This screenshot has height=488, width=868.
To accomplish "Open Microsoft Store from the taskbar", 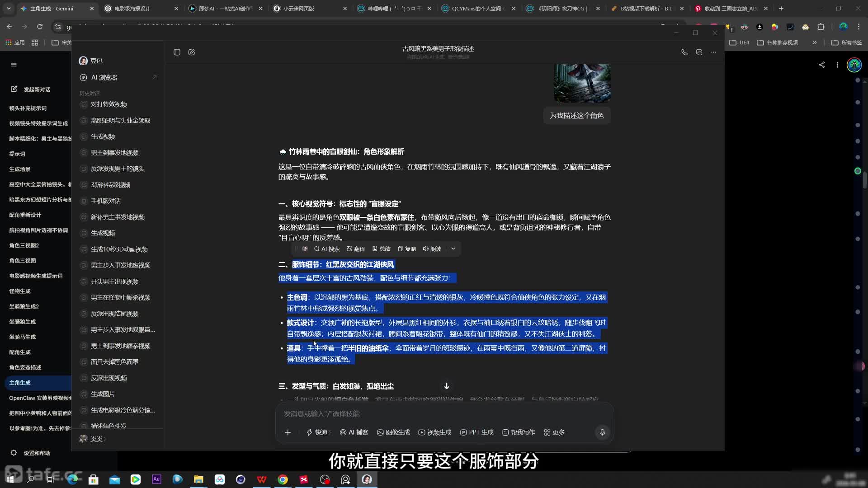I will (x=94, y=479).
